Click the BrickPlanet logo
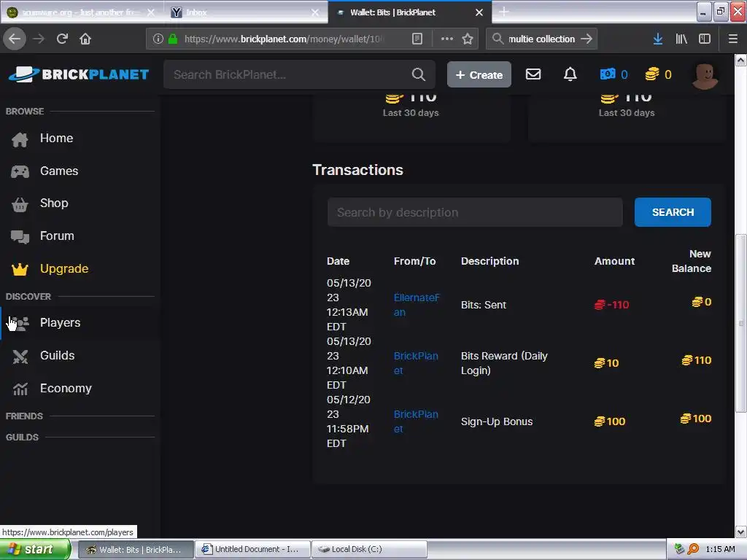Image resolution: width=747 pixels, height=560 pixels. coord(79,74)
